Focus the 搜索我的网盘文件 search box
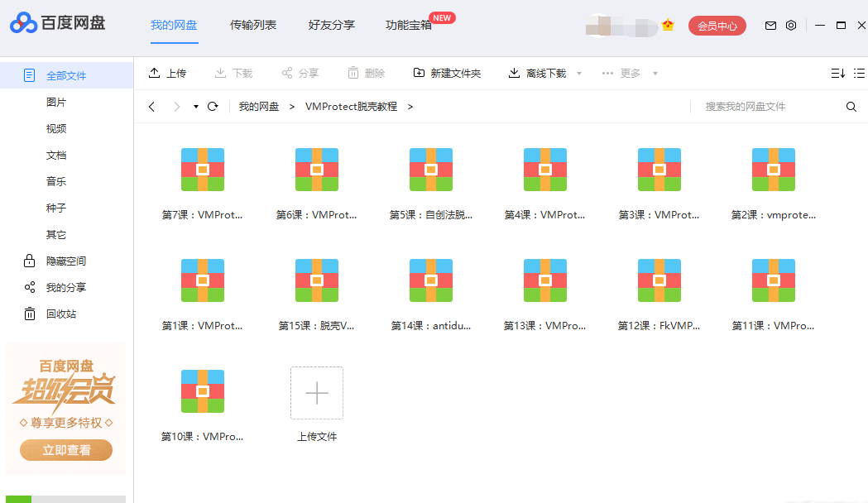The image size is (868, 503). tap(770, 106)
